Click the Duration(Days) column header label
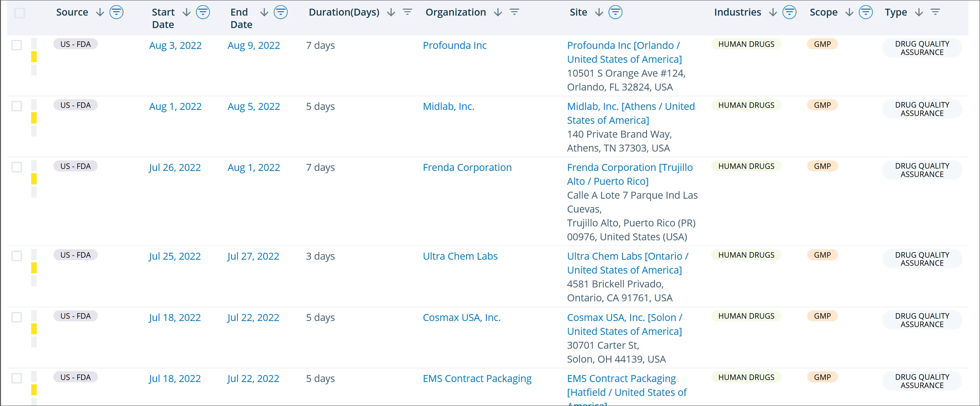This screenshot has height=406, width=980. (x=343, y=12)
